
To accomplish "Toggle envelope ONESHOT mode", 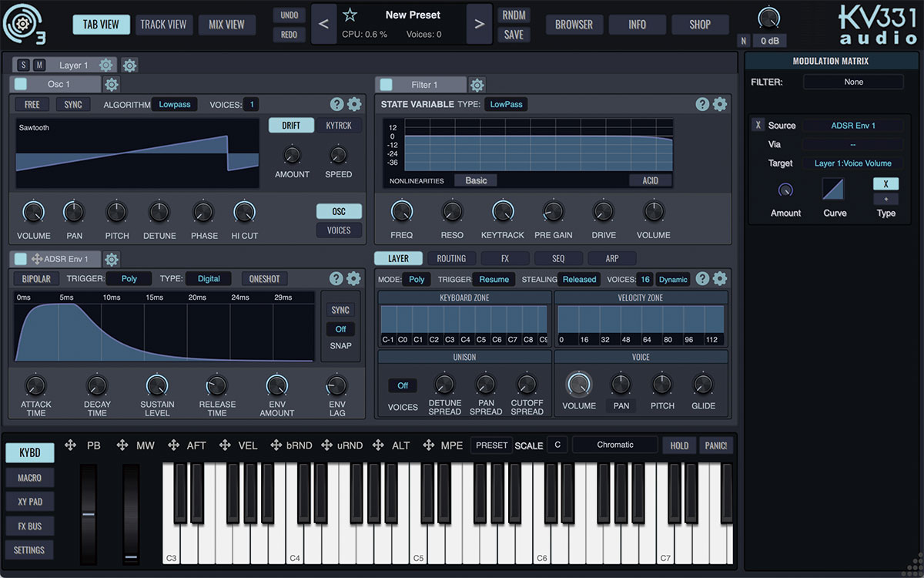I will coord(264,279).
